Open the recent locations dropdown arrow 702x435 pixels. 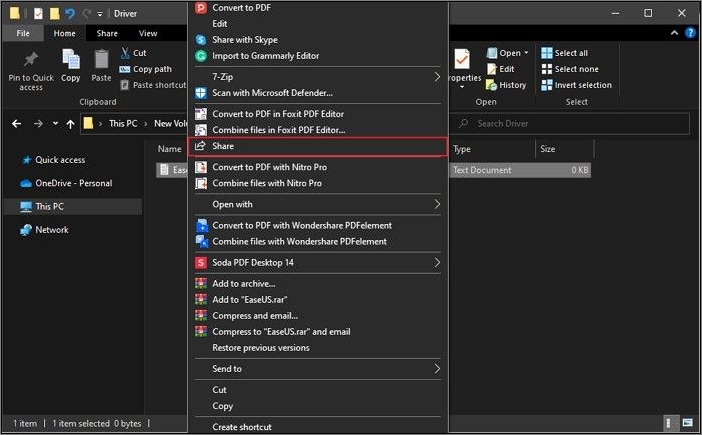tap(55, 124)
